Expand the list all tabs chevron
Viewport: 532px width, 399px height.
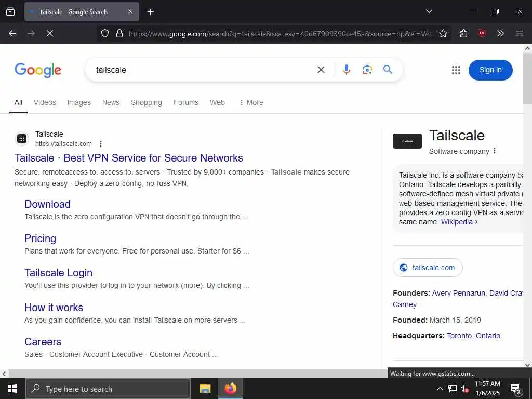[429, 11]
